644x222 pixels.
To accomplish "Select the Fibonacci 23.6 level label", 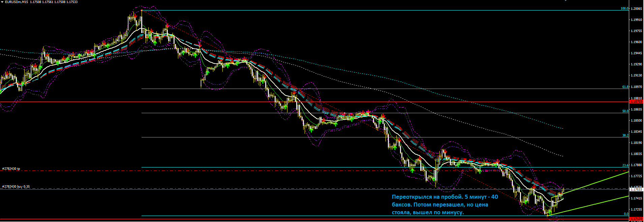I will 625,165.
